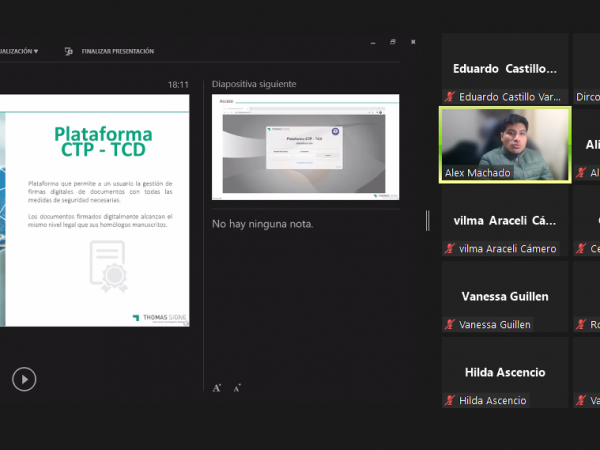The height and width of the screenshot is (450, 600).
Task: Click the 'No hay ninguna nota' notes area
Action: [262, 224]
